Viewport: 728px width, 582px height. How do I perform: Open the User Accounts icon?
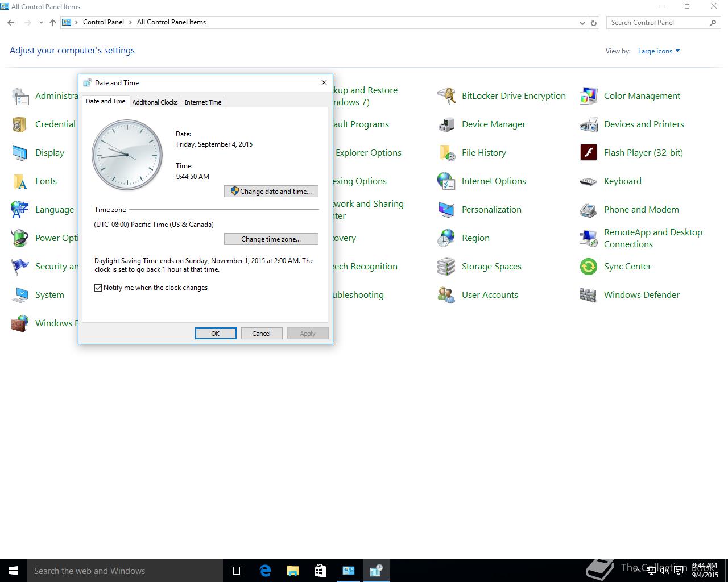(x=446, y=295)
